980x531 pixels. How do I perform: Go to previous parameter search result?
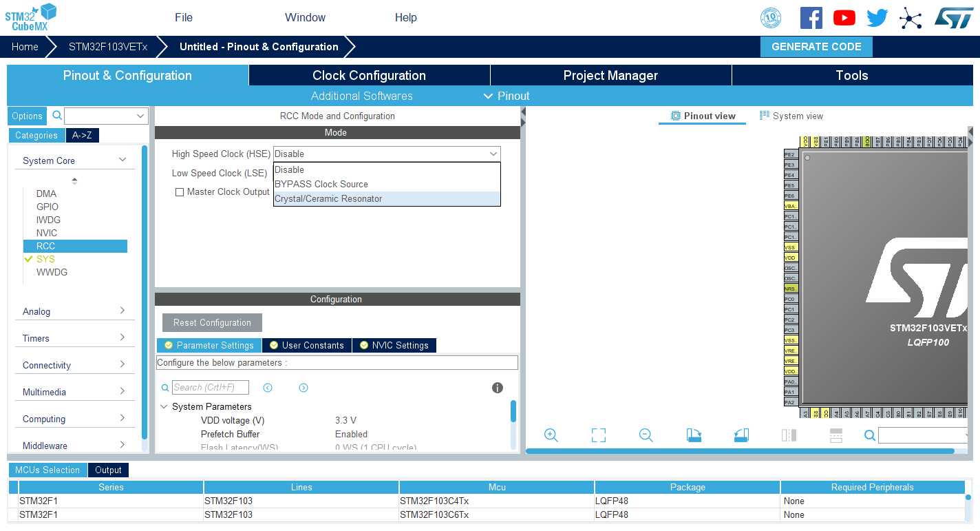point(268,388)
